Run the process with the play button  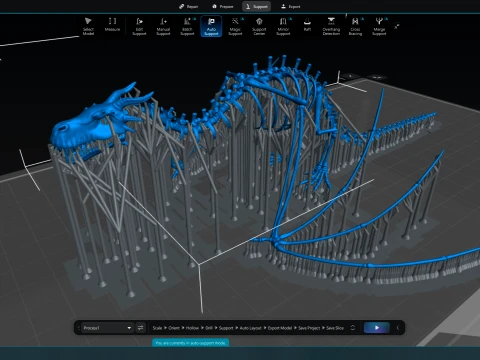377,328
